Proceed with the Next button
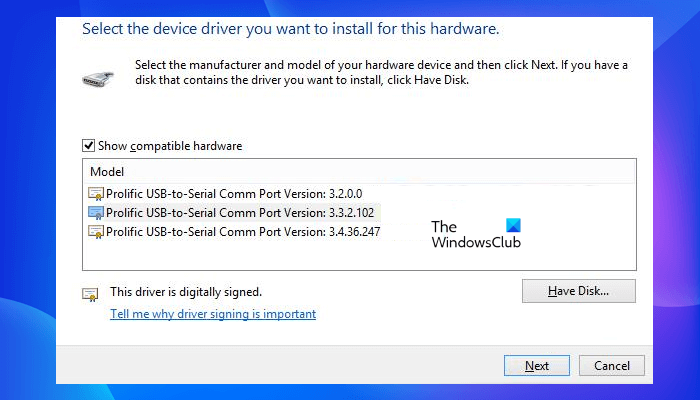700x400 pixels. pos(537,365)
